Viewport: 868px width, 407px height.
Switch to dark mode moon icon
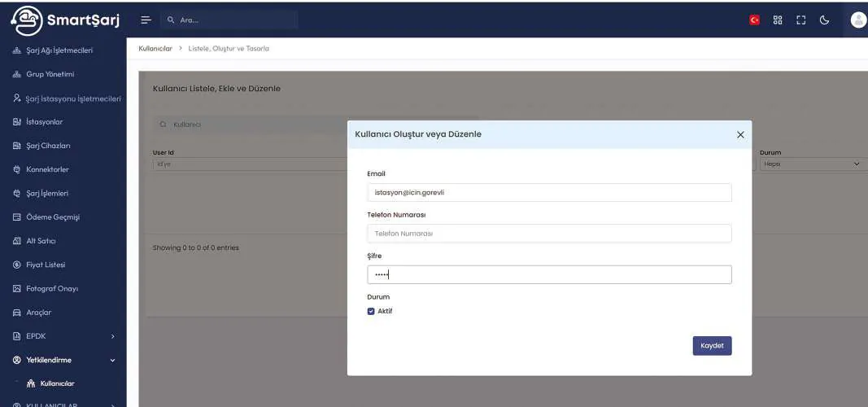pos(824,20)
